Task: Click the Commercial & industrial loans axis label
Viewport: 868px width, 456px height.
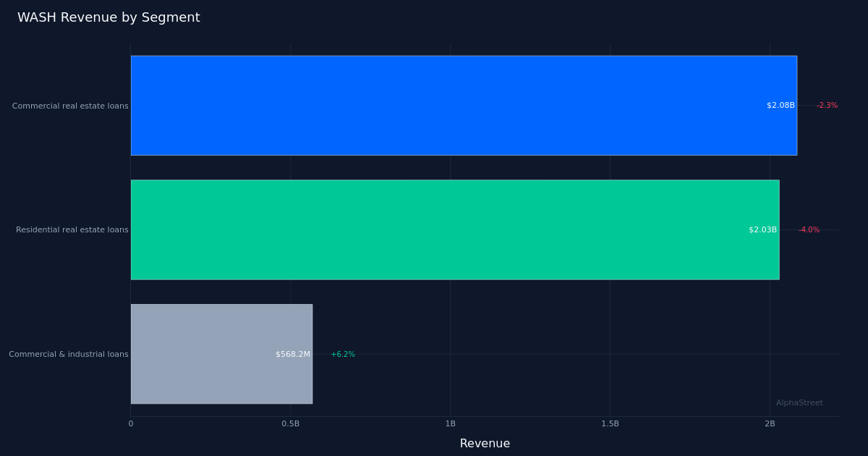Action: [x=68, y=354]
